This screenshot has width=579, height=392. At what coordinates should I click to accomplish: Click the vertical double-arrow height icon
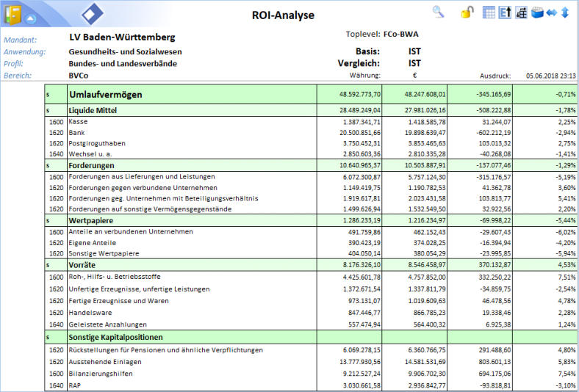[565, 12]
